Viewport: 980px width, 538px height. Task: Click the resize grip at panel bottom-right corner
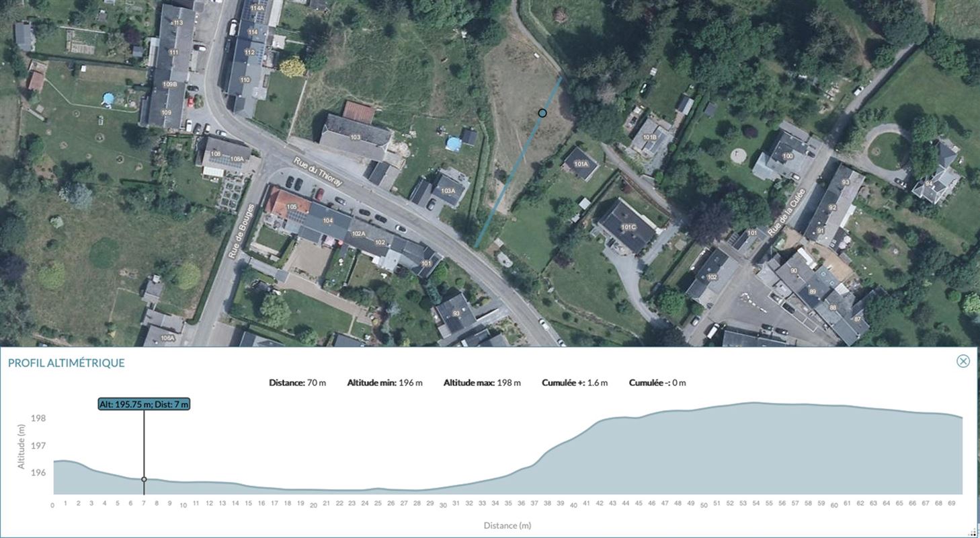[975, 533]
